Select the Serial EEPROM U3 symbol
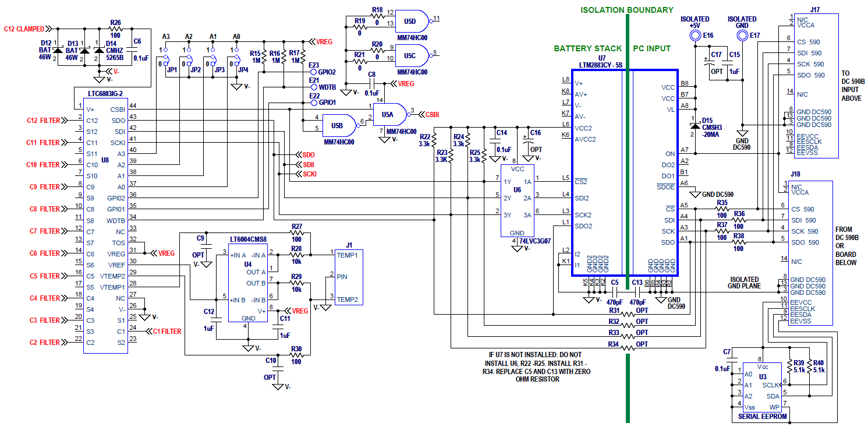Screen dimensions: 868x430 point(761,387)
